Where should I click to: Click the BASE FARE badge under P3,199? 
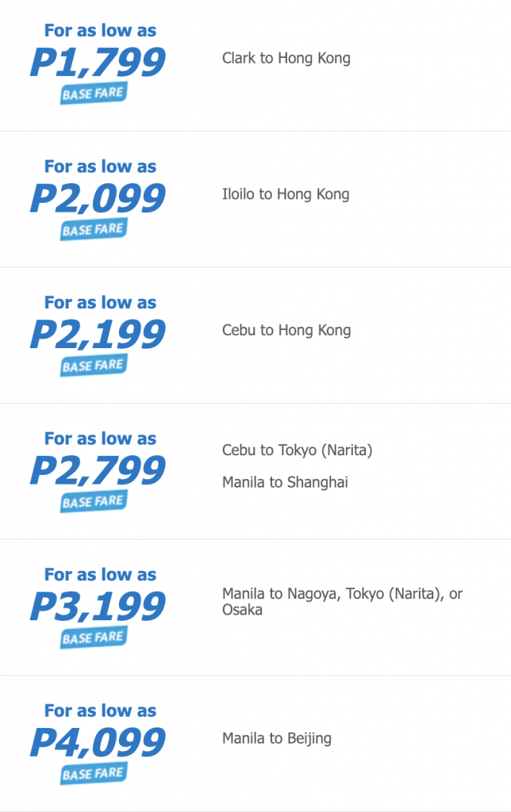click(x=94, y=638)
